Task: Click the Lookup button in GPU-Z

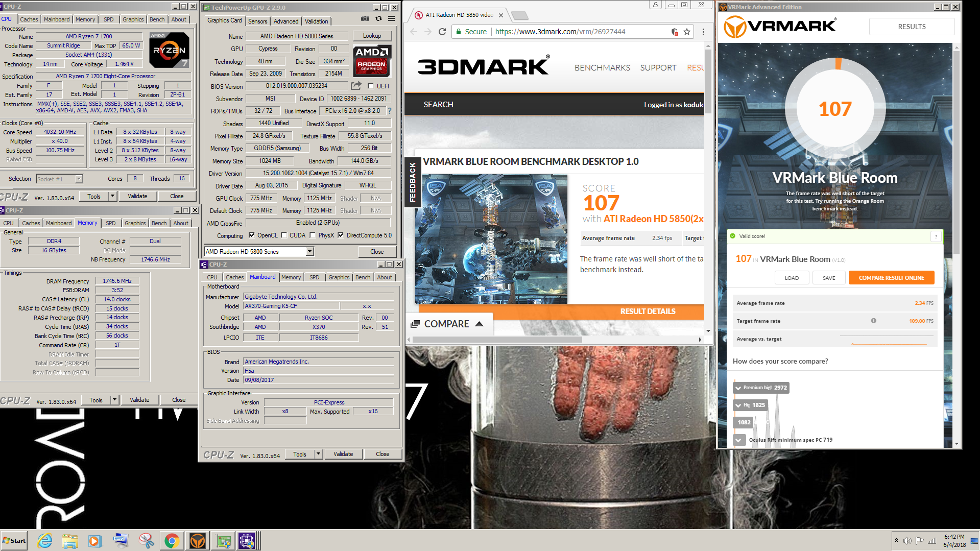Action: click(x=372, y=36)
